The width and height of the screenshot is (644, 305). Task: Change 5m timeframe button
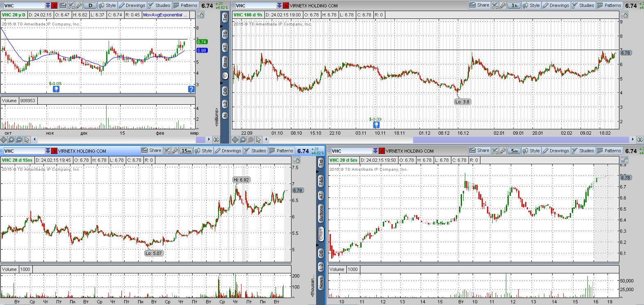pos(514,151)
